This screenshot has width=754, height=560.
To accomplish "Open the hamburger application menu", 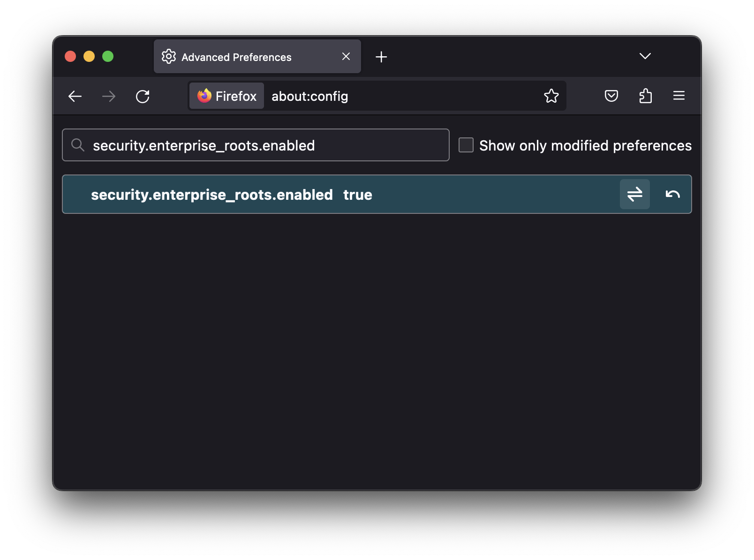I will tap(679, 96).
